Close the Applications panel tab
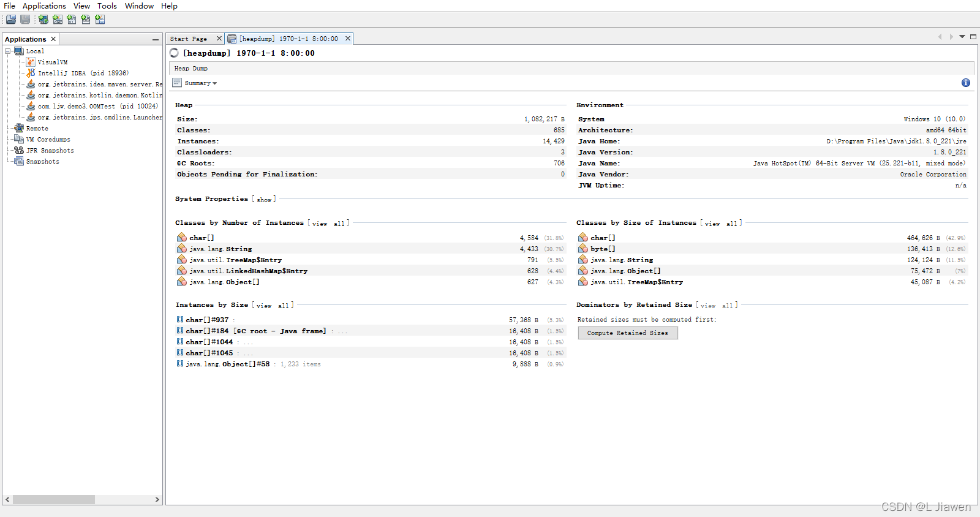The height and width of the screenshot is (517, 980). (53, 39)
